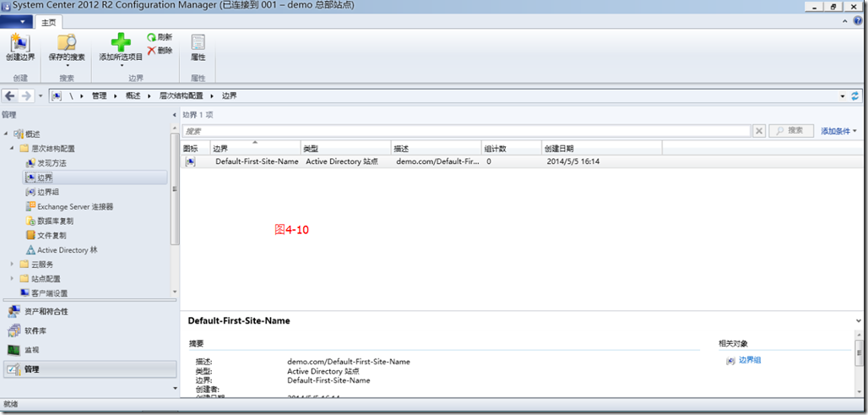Sort by the 边界 column header

click(x=255, y=148)
